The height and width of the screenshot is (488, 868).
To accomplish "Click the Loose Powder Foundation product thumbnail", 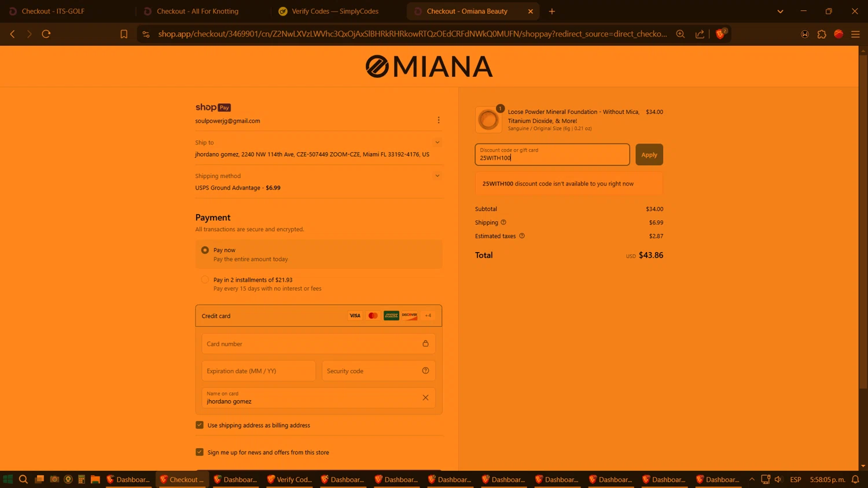I will click(488, 120).
